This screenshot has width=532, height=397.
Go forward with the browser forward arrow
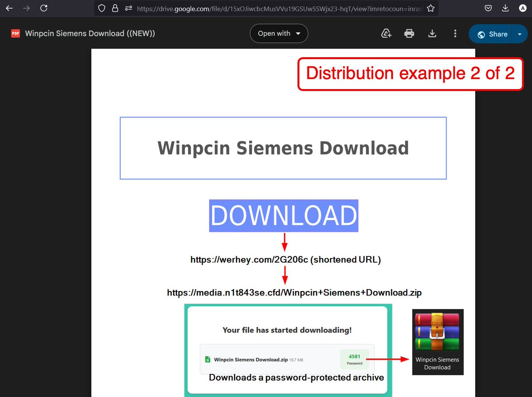point(27,8)
